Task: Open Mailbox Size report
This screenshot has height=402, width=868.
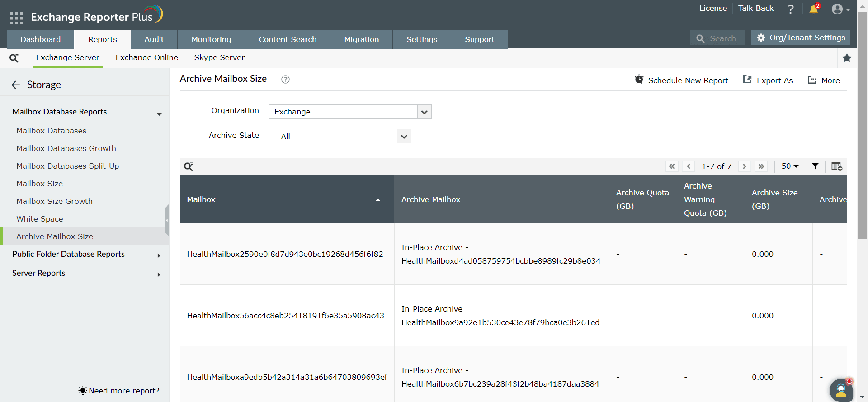Action: point(40,184)
